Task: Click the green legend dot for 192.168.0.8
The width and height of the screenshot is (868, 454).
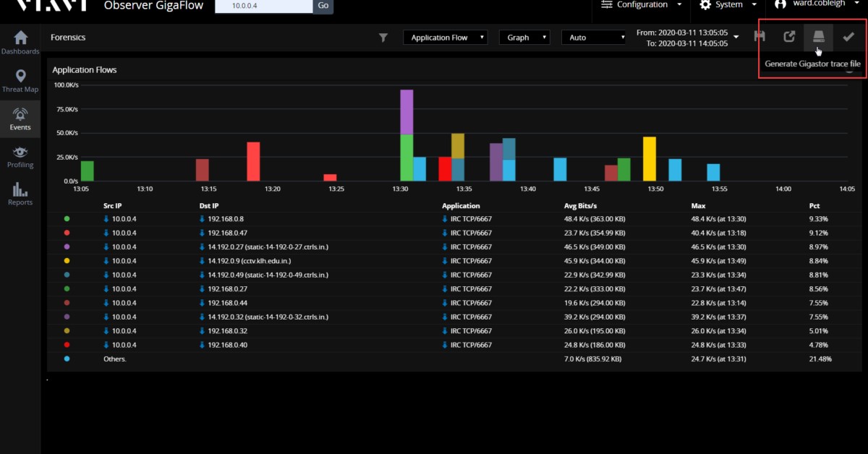Action: pos(67,219)
